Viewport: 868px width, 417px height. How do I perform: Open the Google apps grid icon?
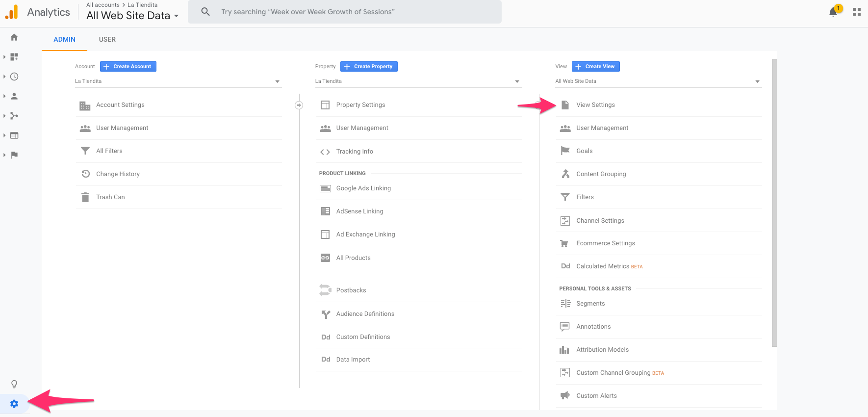coord(857,12)
